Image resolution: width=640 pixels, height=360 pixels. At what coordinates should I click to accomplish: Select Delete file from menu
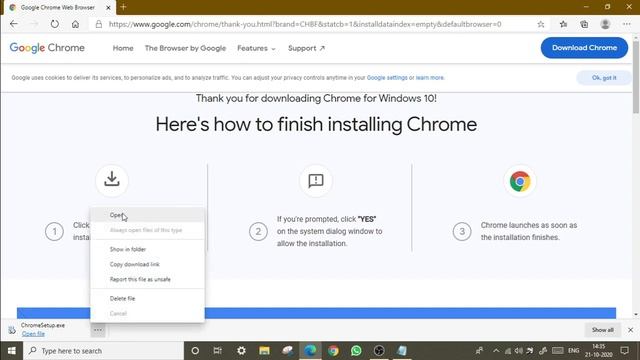pos(147,298)
